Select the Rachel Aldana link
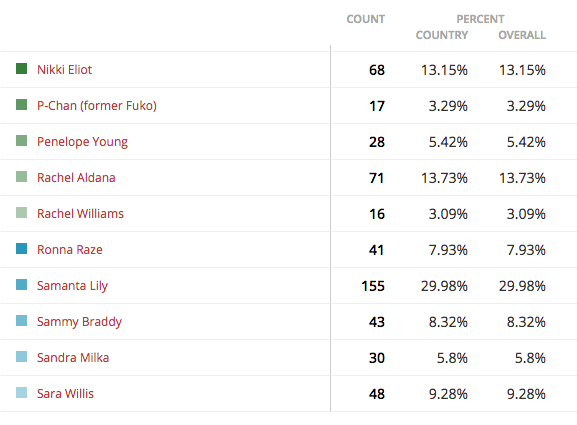Viewport: 577px width, 425px height. pyautogui.click(x=76, y=177)
